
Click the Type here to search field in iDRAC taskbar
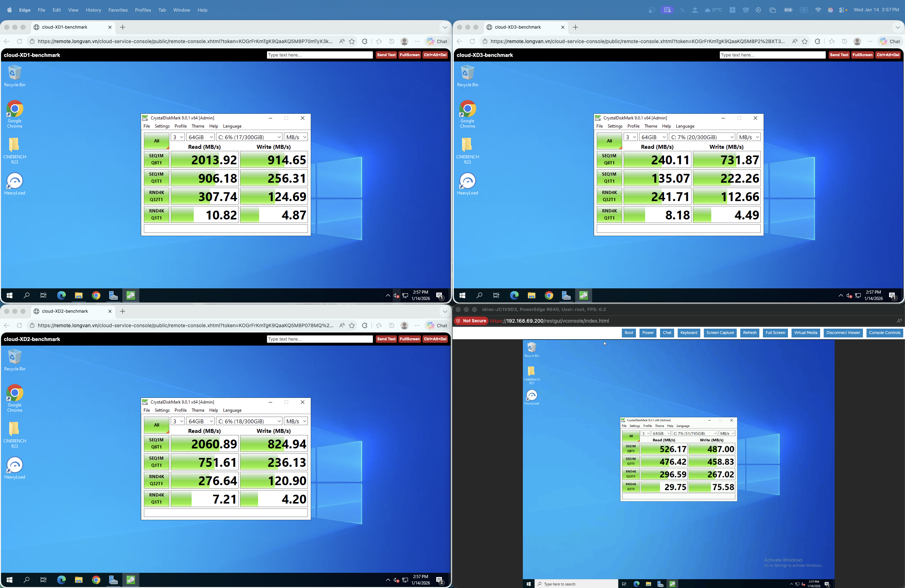pyautogui.click(x=570, y=584)
